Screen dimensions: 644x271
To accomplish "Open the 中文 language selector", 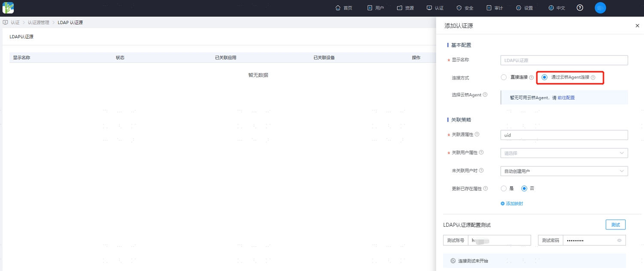I will (x=557, y=8).
